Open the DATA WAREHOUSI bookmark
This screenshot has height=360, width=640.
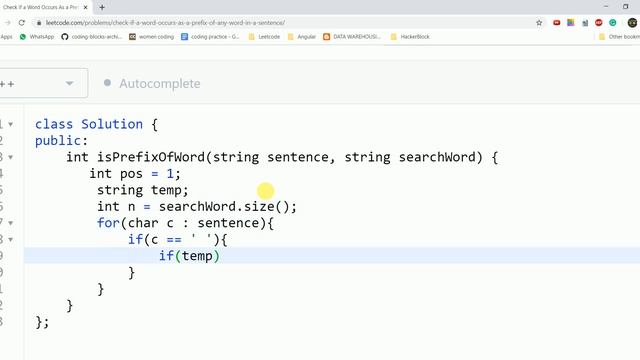[352, 37]
